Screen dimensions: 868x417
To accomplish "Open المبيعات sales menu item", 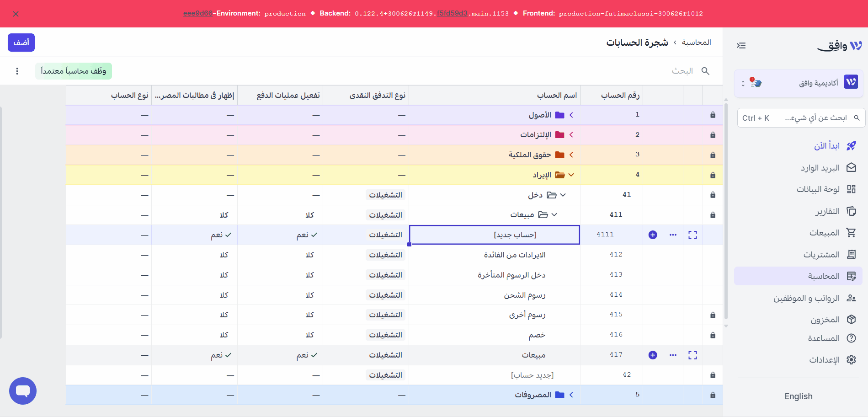I will (825, 233).
